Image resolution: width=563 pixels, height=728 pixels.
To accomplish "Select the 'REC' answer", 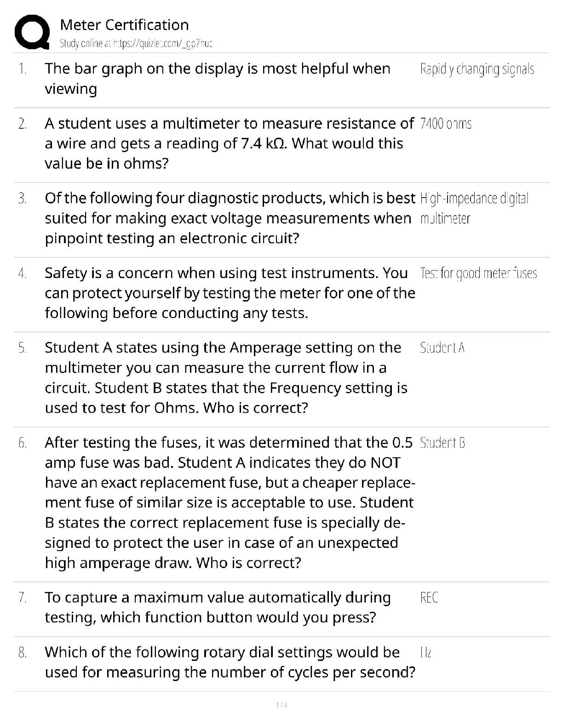I will coord(429,598).
